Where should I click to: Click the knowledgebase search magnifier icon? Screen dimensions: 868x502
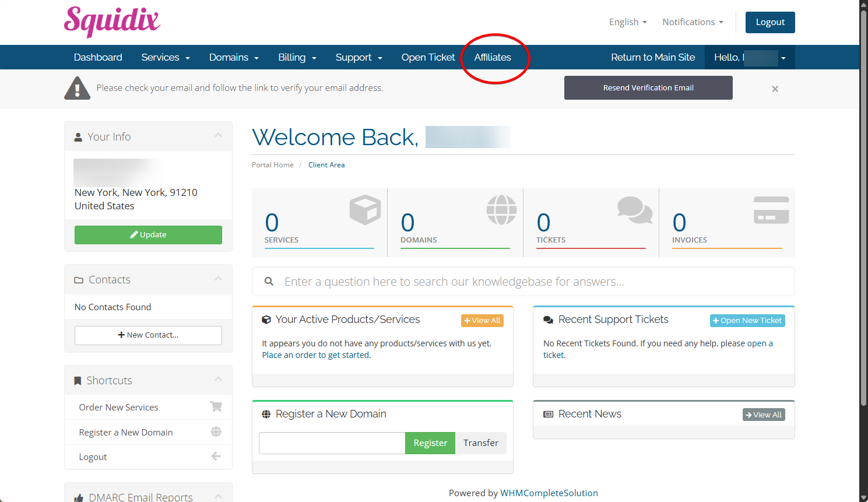click(269, 282)
